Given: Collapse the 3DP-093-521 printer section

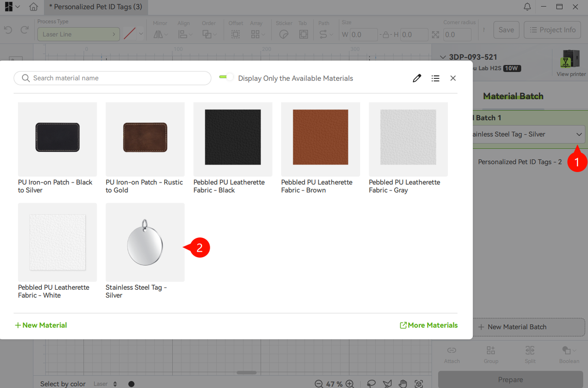Looking at the screenshot, I should [443, 57].
